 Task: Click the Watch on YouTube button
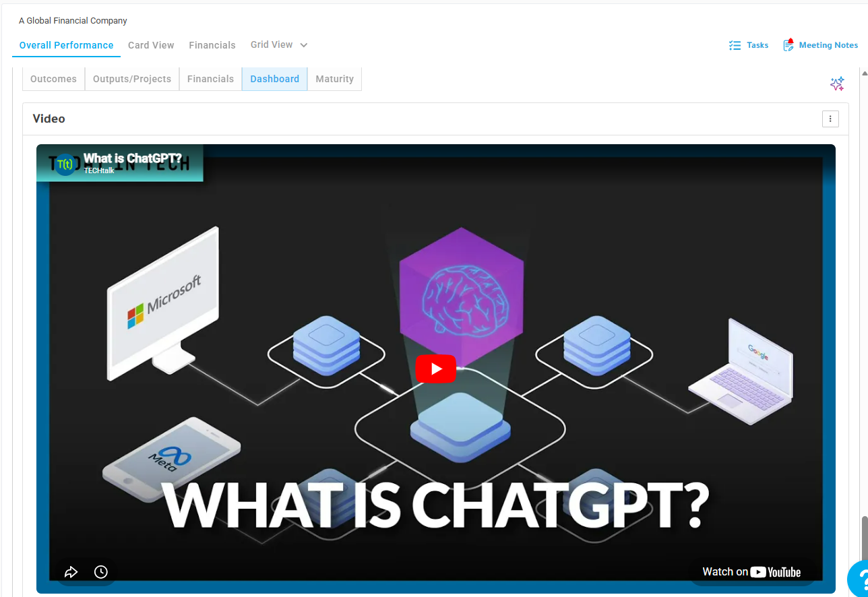pyautogui.click(x=751, y=572)
